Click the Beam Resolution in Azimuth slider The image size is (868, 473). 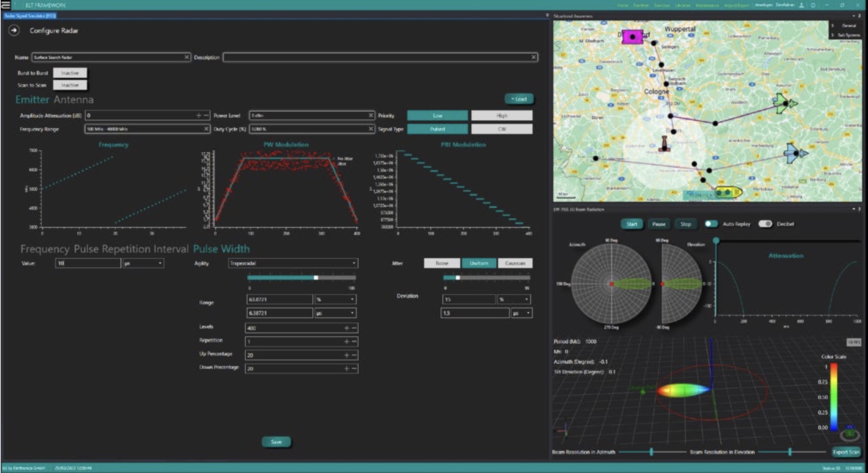(651, 452)
